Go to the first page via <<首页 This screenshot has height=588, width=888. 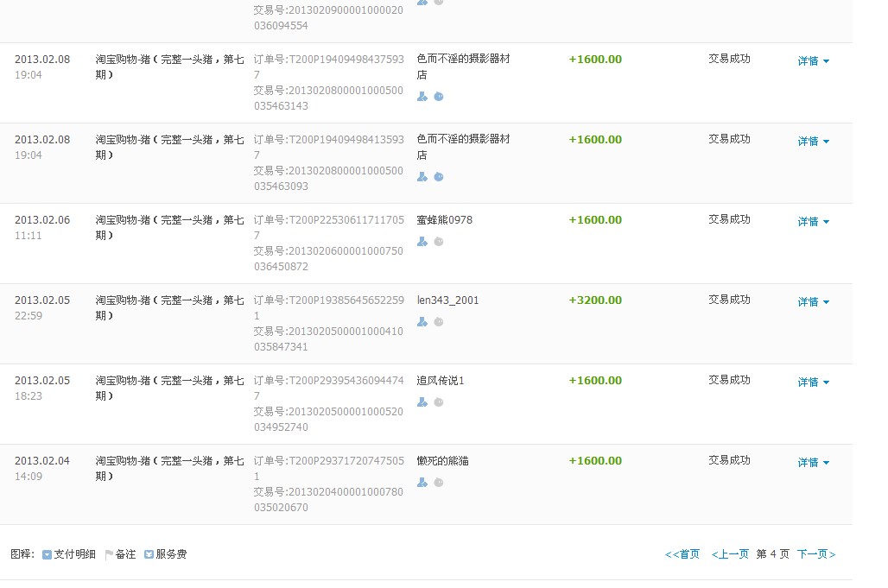[x=682, y=554]
